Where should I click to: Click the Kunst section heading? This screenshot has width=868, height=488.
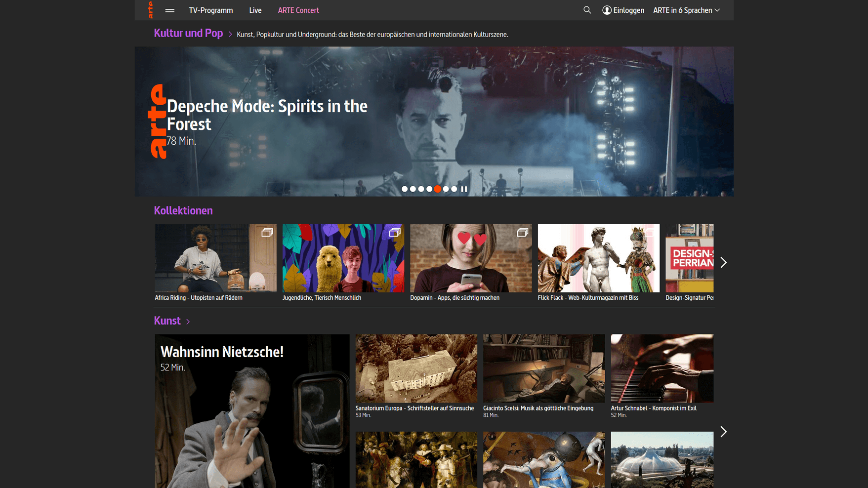[x=167, y=321]
